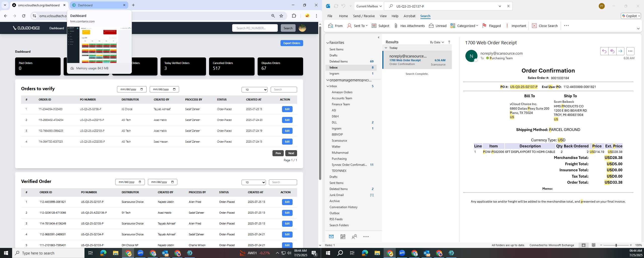Click the Verified Order search field

(283, 182)
